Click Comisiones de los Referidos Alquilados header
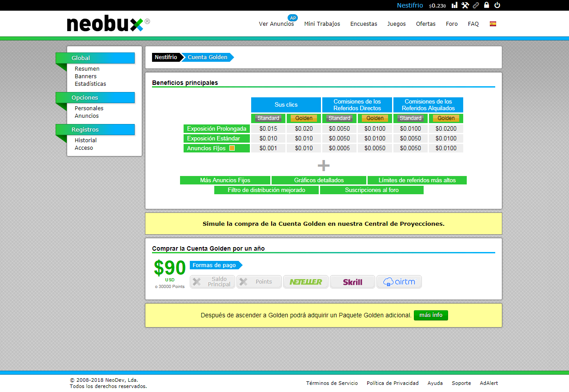The height and width of the screenshot is (392, 569). point(428,105)
